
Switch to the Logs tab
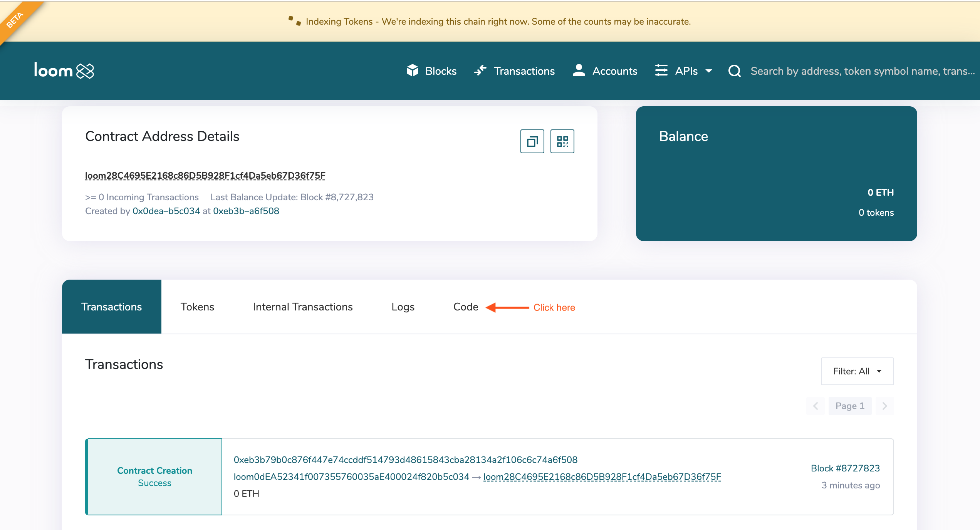[x=403, y=307]
